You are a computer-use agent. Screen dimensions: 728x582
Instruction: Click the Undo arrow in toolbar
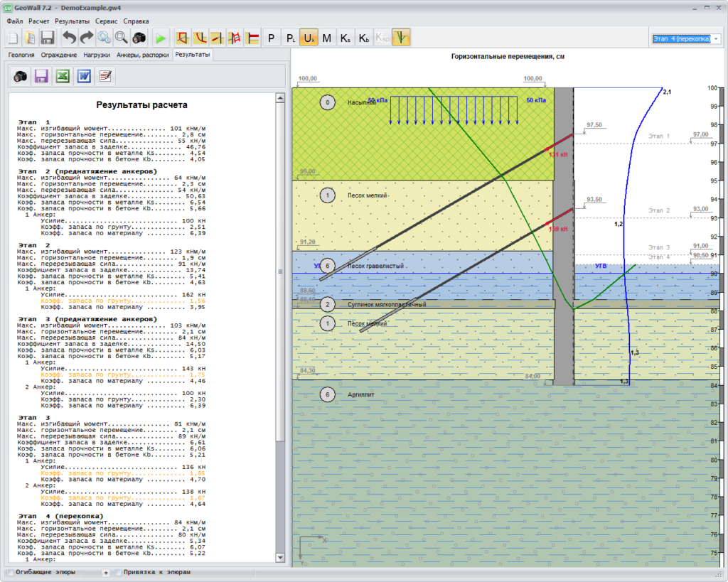pos(68,38)
